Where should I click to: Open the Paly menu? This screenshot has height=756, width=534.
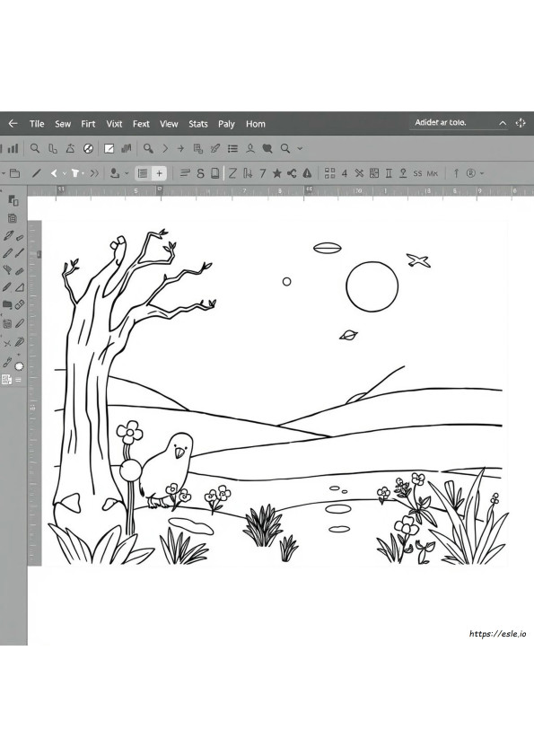click(226, 124)
